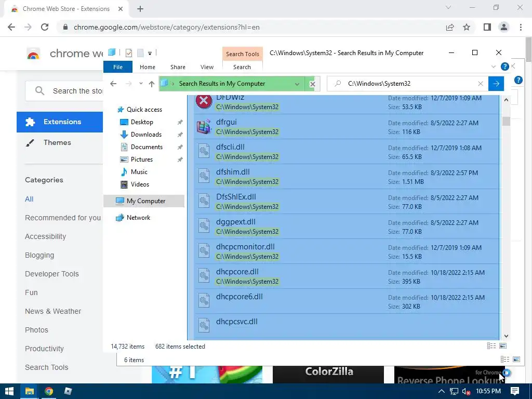Image resolution: width=532 pixels, height=399 pixels.
Task: Switch to large icons view in status bar
Action: [x=503, y=346]
